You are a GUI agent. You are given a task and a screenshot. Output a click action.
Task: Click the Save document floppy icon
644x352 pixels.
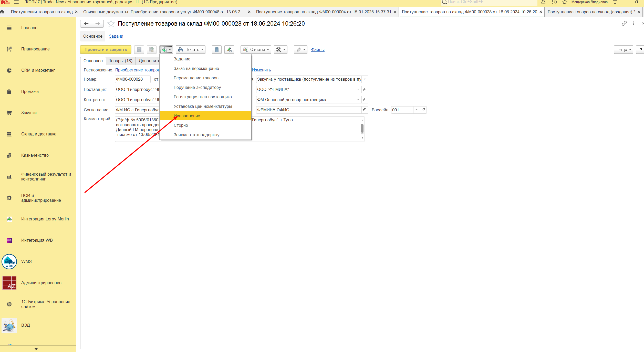point(139,50)
